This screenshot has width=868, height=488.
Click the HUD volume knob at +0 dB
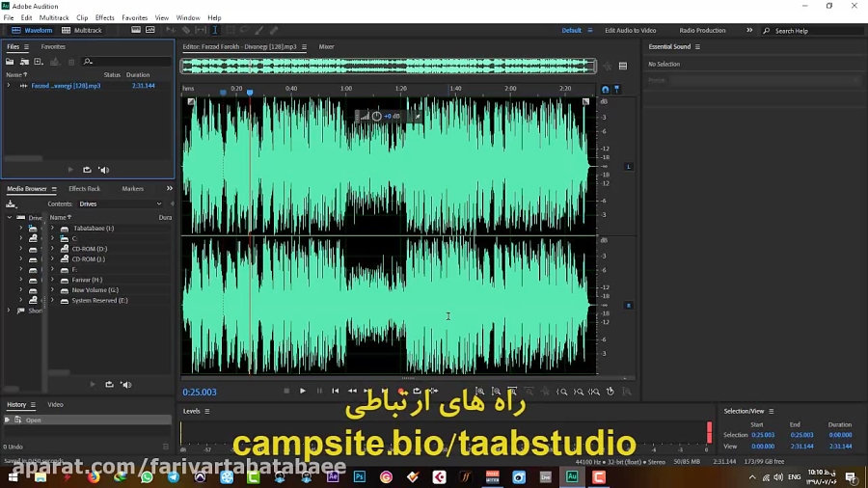coord(376,116)
